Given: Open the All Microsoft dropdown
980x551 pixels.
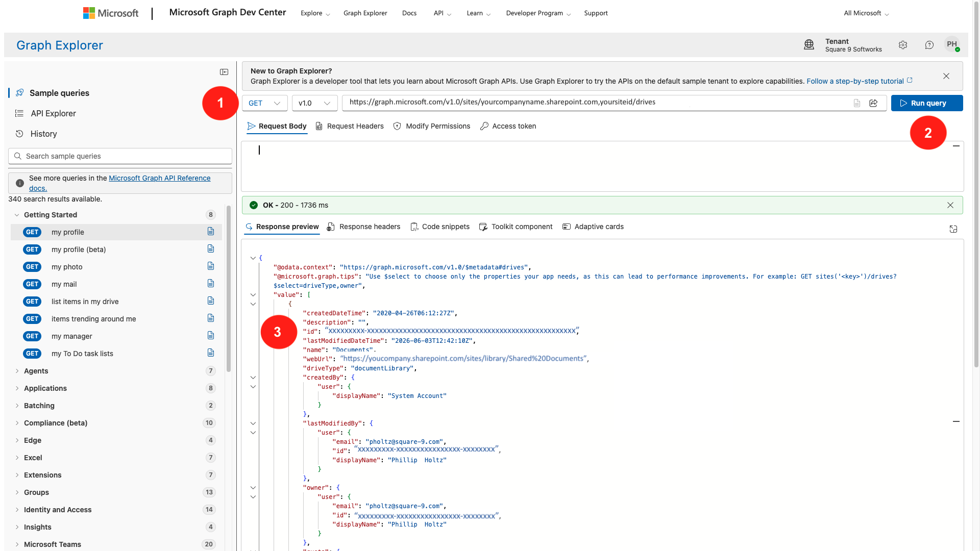Looking at the screenshot, I should tap(867, 13).
